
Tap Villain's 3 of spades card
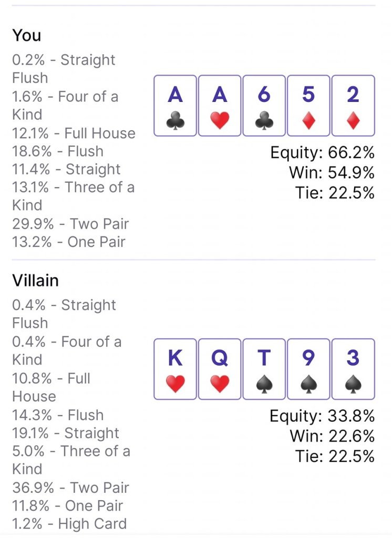[353, 369]
